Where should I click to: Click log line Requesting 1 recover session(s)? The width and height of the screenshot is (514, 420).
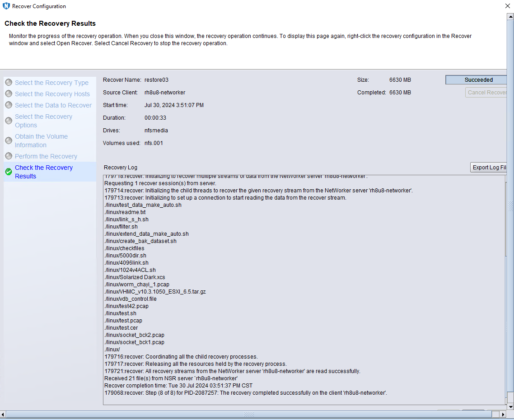coord(160,183)
